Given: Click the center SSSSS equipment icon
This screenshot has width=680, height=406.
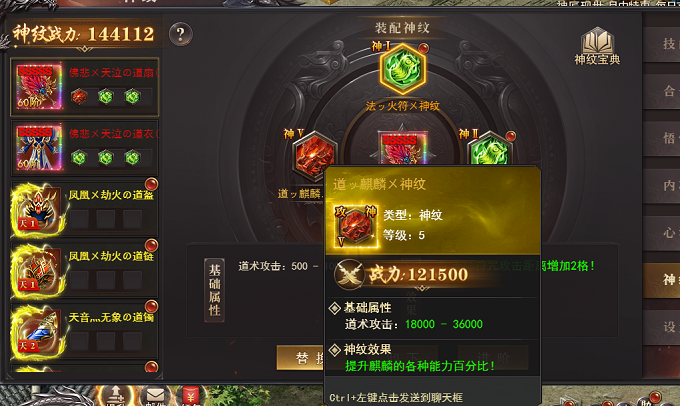Looking at the screenshot, I should (x=403, y=148).
